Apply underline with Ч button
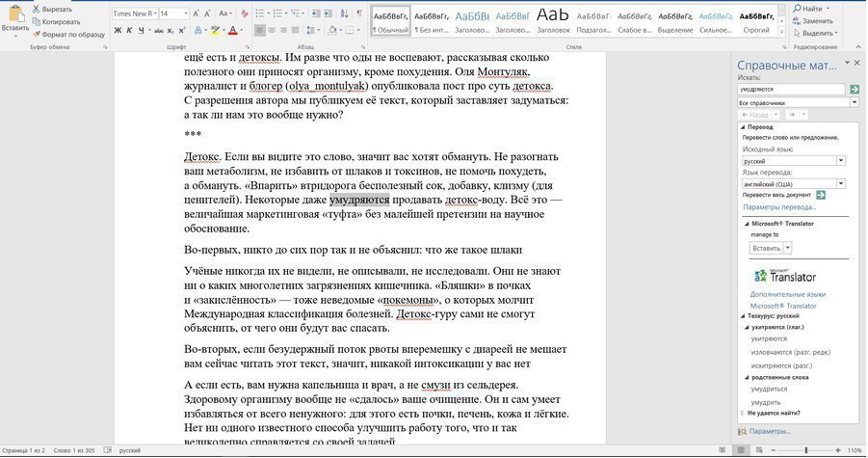 tap(141, 31)
